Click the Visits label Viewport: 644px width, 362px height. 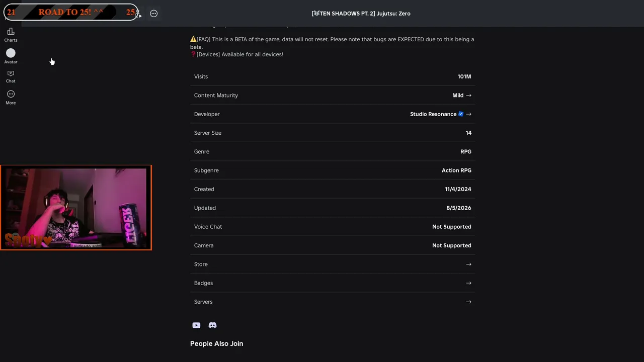[201, 76]
